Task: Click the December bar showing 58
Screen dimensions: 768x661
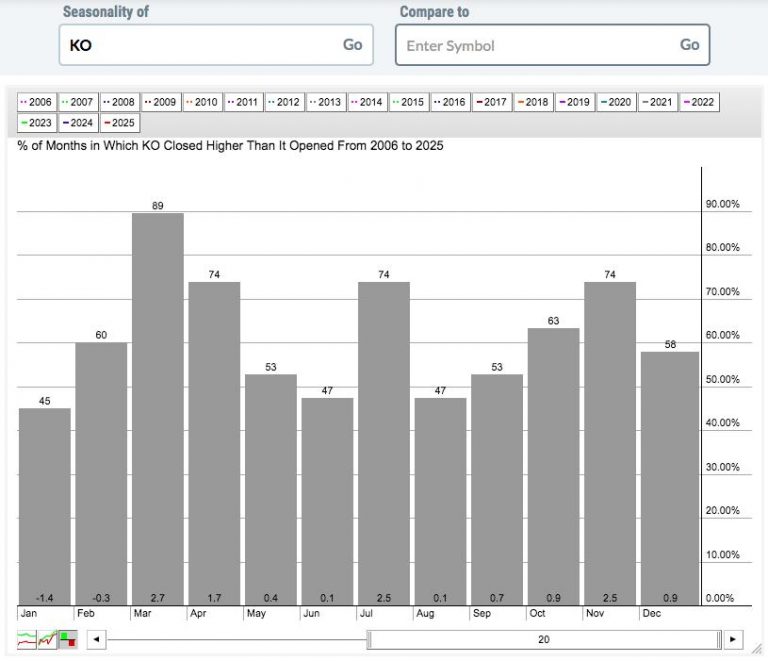Action: click(670, 478)
